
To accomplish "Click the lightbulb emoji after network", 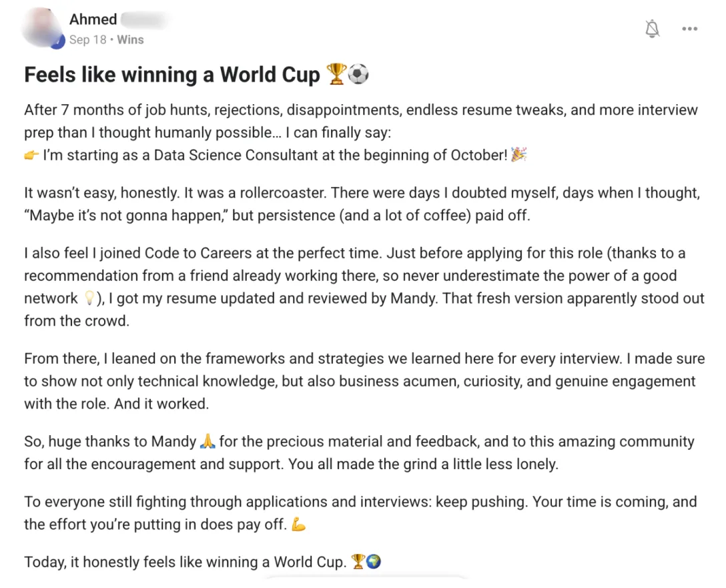I will pos(89,298).
